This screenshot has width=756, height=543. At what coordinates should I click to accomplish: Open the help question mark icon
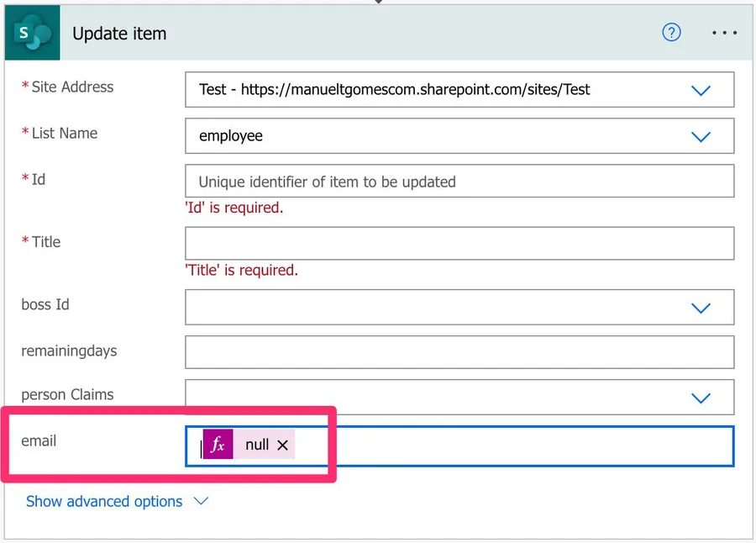point(671,33)
